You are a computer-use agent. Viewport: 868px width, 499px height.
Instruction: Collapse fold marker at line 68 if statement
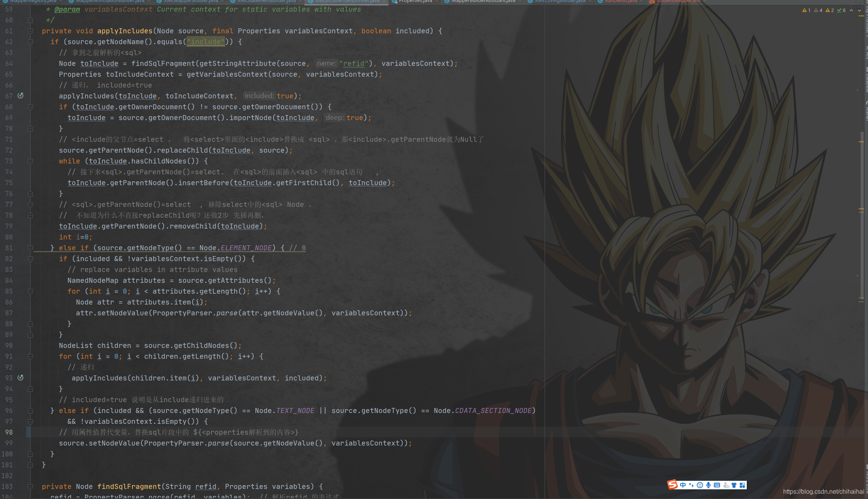click(30, 107)
